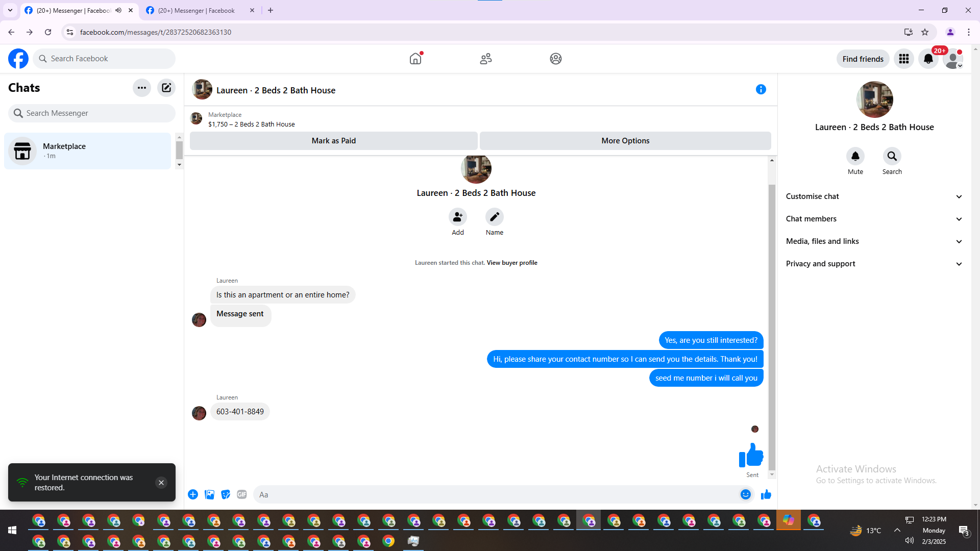Expand the Chat members section

coord(875,219)
